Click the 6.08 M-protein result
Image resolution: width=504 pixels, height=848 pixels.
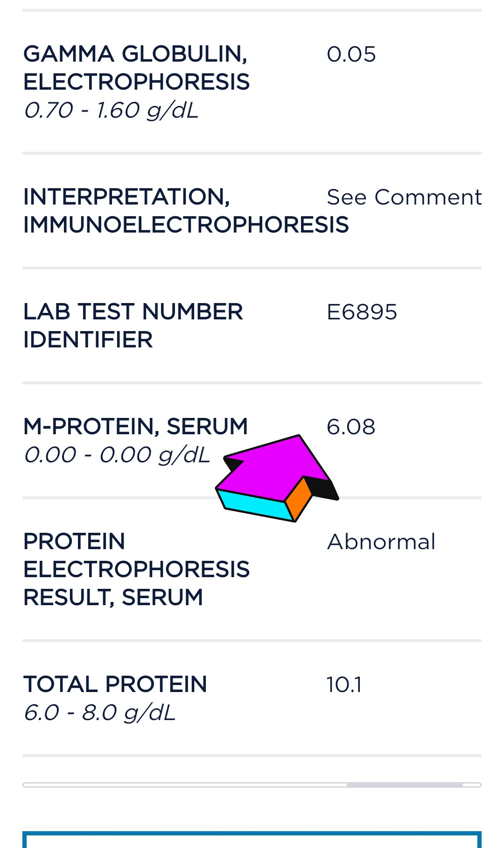pos(351,427)
